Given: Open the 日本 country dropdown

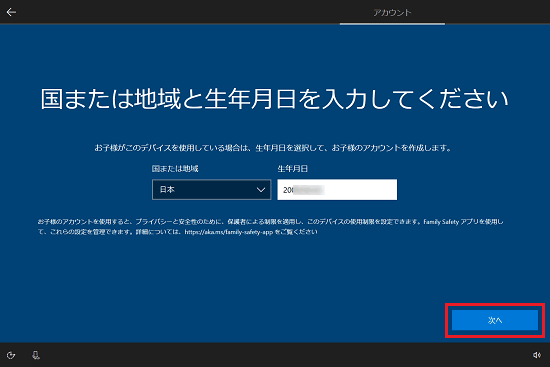Looking at the screenshot, I should pos(212,189).
